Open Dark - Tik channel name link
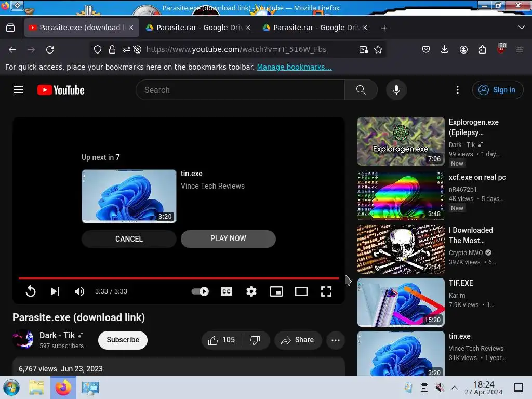 (x=57, y=335)
